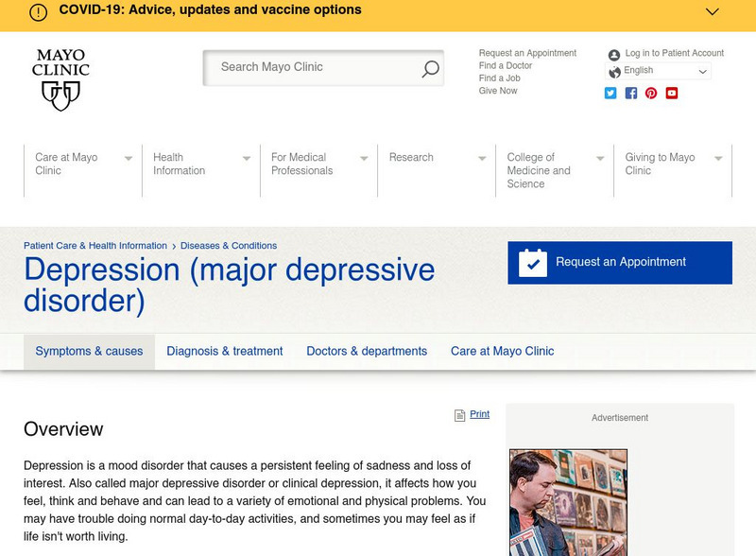Switch to Diagnosis & treatment tab
Screen dimensions: 756x556
coord(225,352)
